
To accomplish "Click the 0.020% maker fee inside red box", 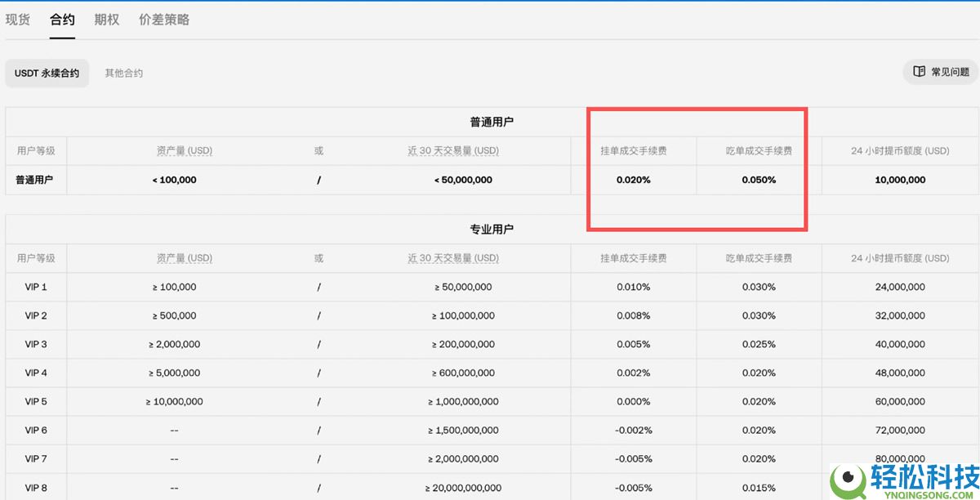I will tap(633, 180).
